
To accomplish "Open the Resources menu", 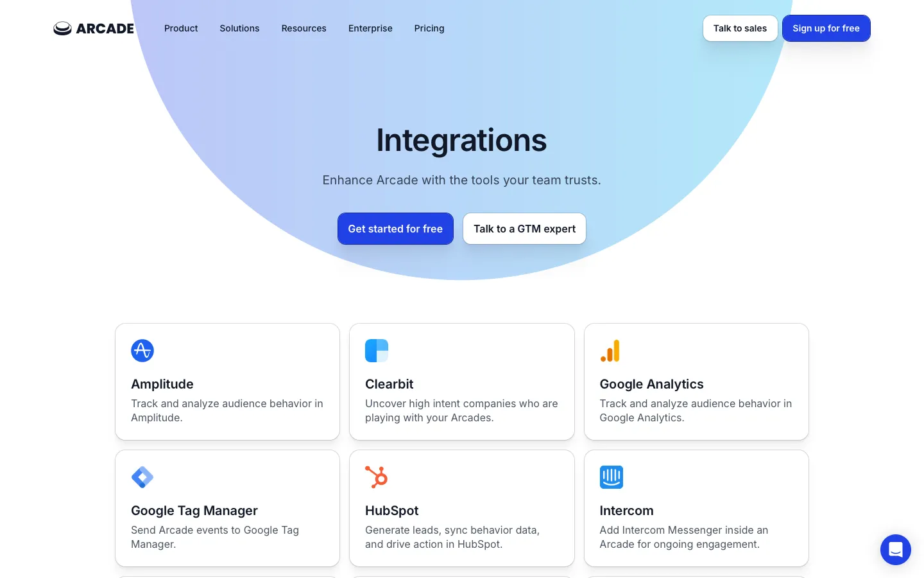I will pos(304,28).
